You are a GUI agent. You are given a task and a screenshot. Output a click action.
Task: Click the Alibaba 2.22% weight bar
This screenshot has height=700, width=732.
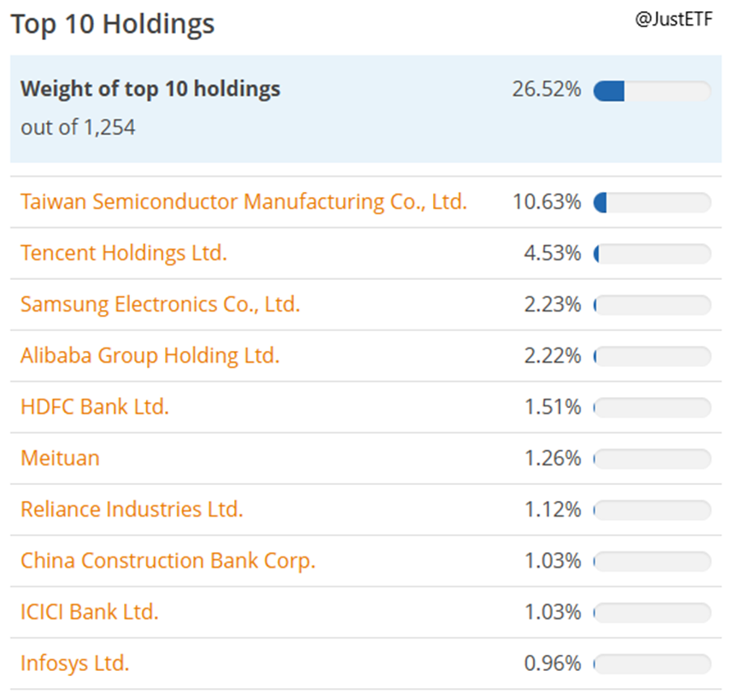coord(652,357)
